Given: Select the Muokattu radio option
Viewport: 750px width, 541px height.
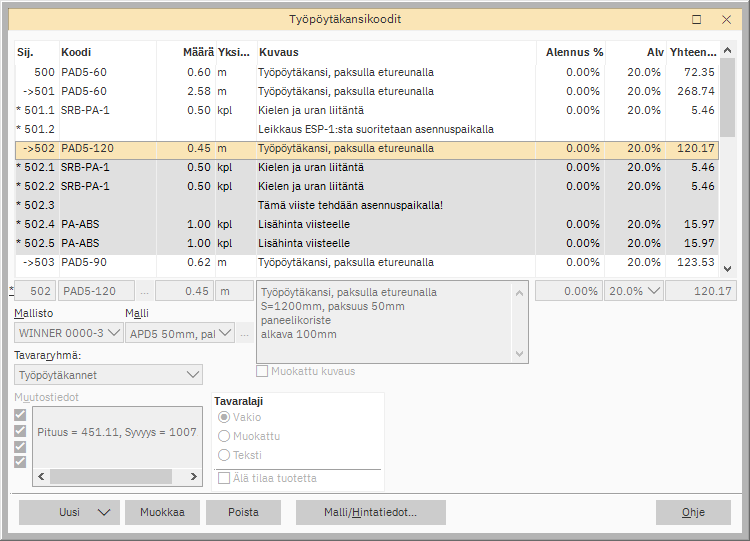Looking at the screenshot, I should tap(224, 436).
